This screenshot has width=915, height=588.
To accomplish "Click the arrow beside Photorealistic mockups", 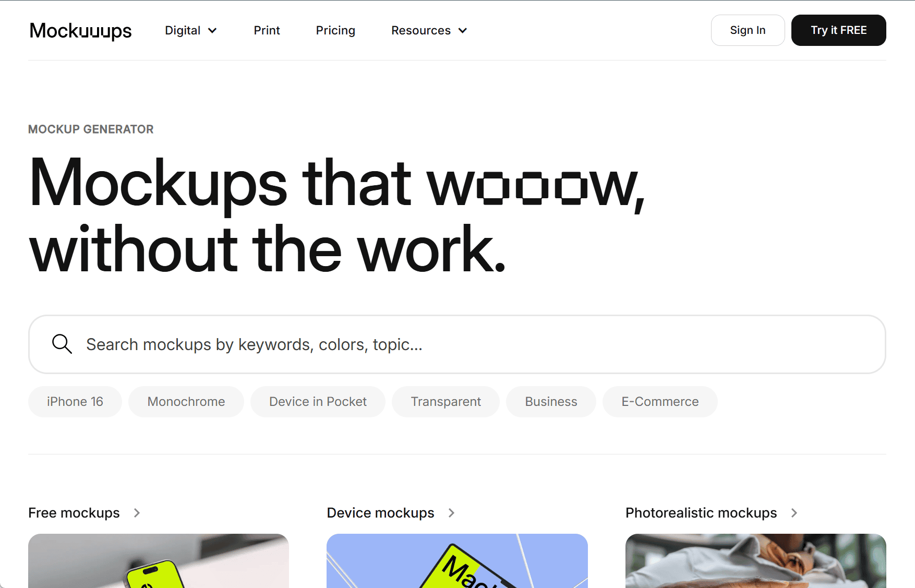I will 794,513.
